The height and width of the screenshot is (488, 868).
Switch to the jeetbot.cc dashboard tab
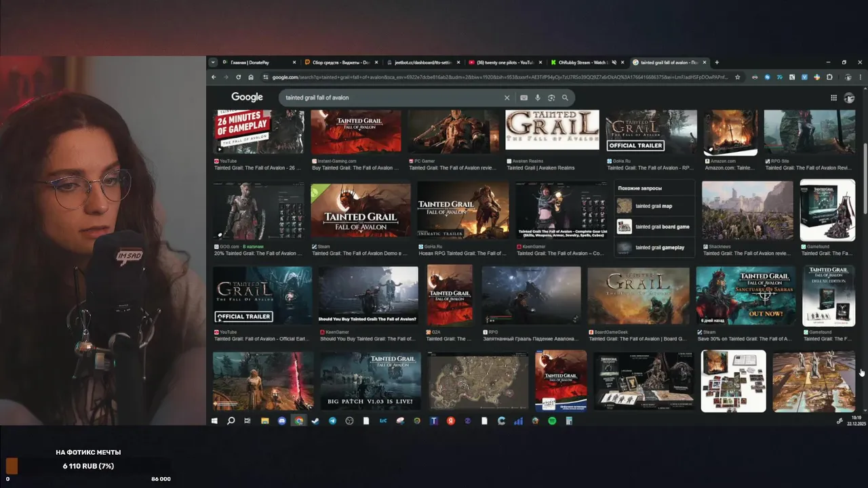pos(424,62)
